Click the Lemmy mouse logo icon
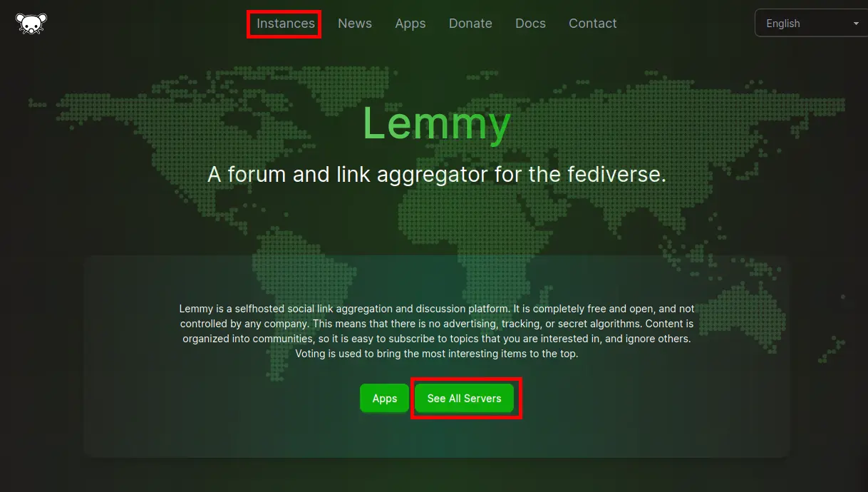Image resolution: width=868 pixels, height=492 pixels. (x=31, y=24)
